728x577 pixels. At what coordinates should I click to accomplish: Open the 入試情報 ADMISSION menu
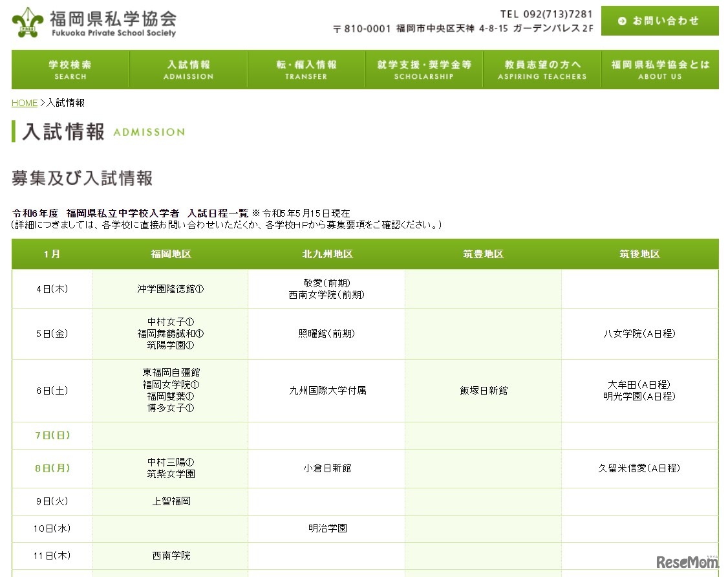click(188, 70)
